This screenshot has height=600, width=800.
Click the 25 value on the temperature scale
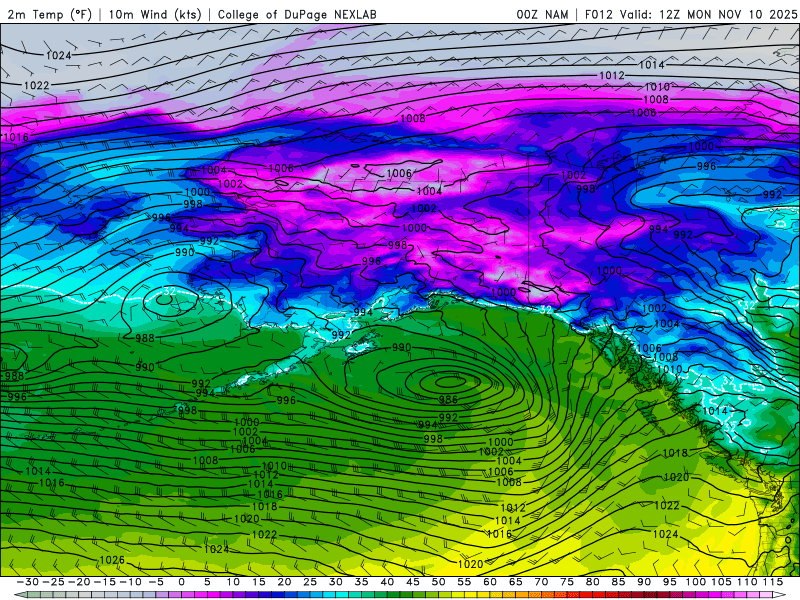pos(310,582)
